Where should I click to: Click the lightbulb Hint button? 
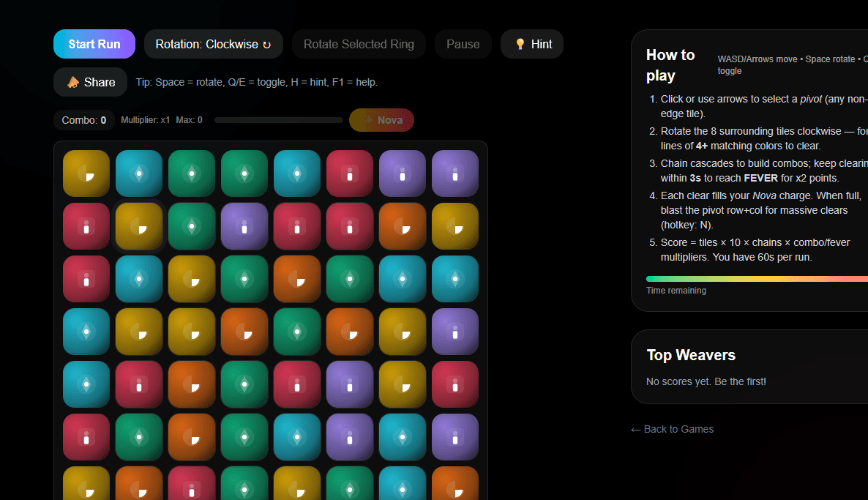532,44
